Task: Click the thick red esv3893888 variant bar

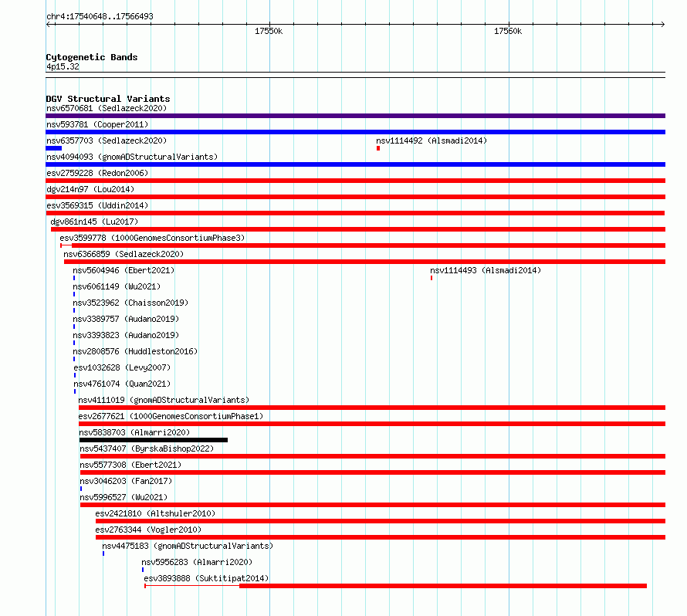Action: [x=443, y=586]
